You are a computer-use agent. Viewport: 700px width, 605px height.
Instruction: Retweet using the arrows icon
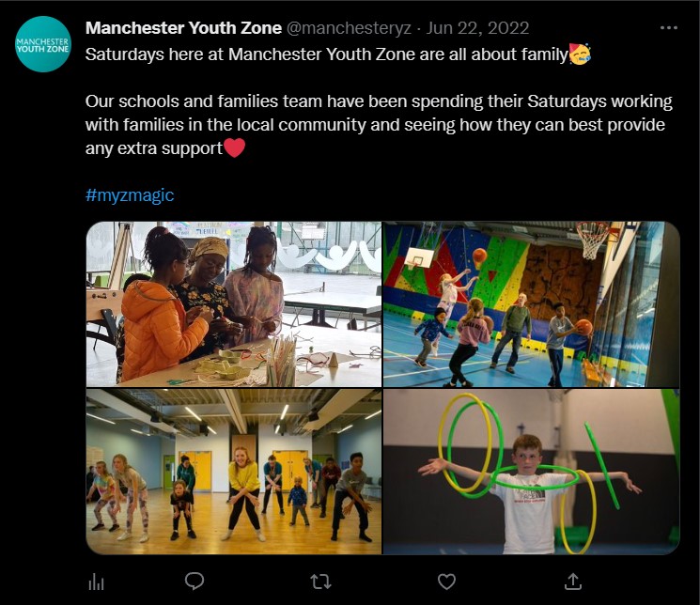(320, 582)
